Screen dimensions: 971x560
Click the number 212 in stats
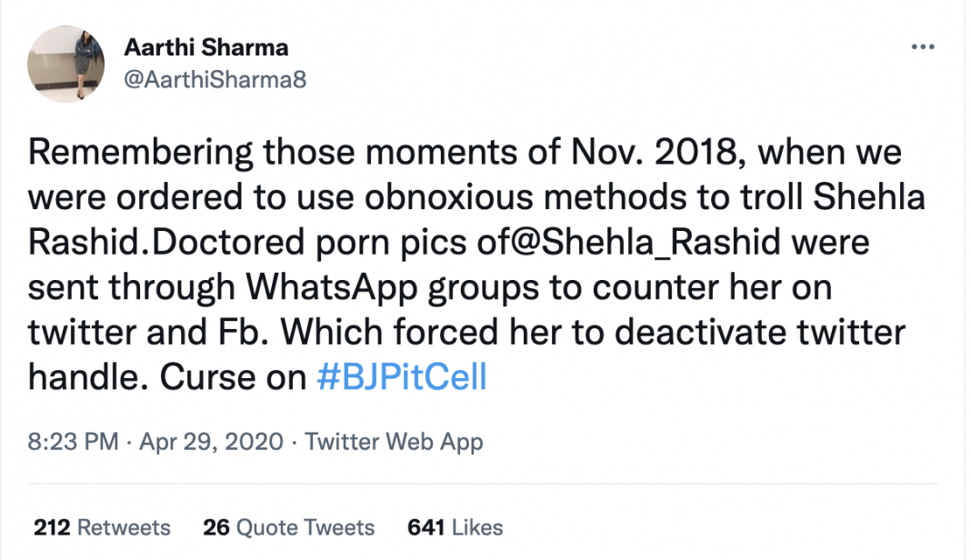pyautogui.click(x=53, y=527)
